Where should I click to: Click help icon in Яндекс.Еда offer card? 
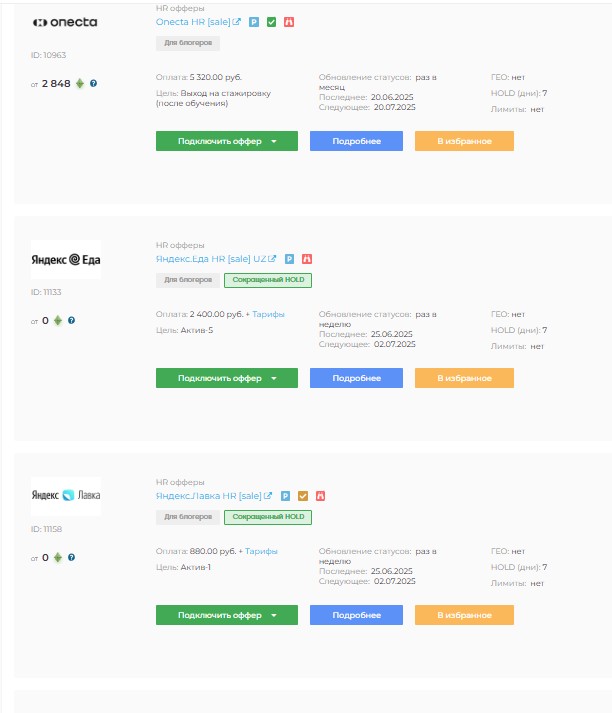point(71,320)
